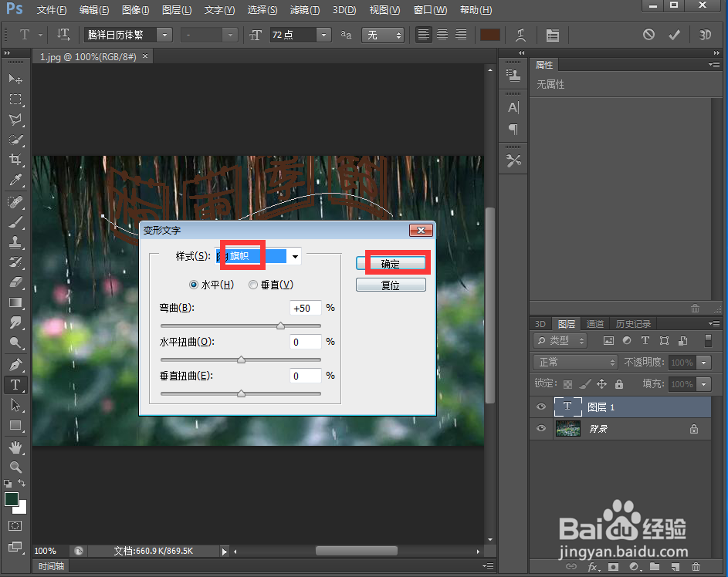This screenshot has height=577, width=728.
Task: Select the Polygonal Lasso tool
Action: point(15,120)
